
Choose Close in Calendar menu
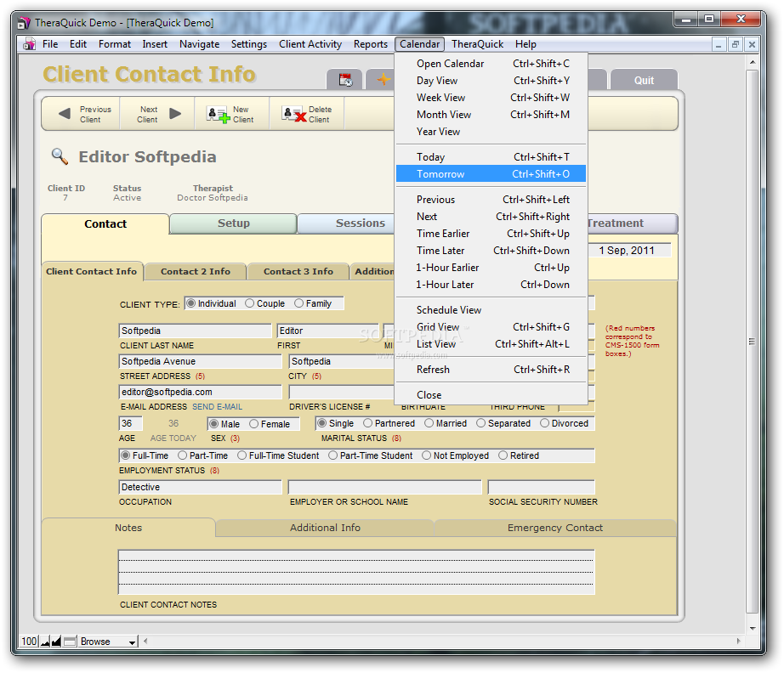(491, 394)
